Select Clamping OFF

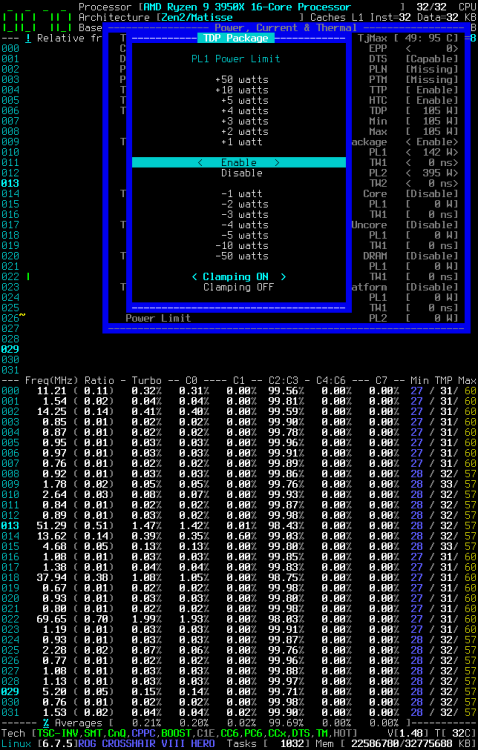[x=239, y=287]
